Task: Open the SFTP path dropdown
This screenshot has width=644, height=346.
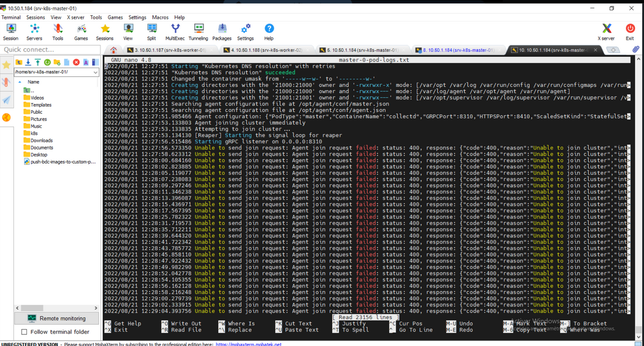Action: click(96, 72)
